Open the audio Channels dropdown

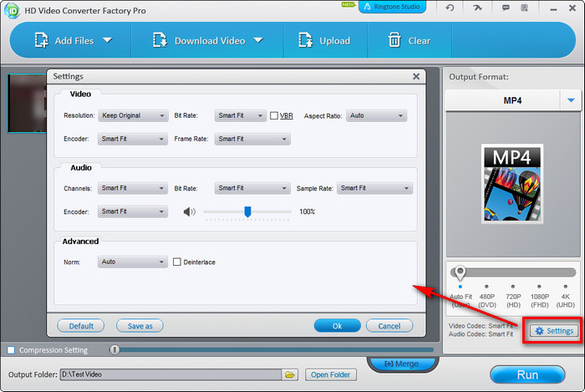coord(133,188)
